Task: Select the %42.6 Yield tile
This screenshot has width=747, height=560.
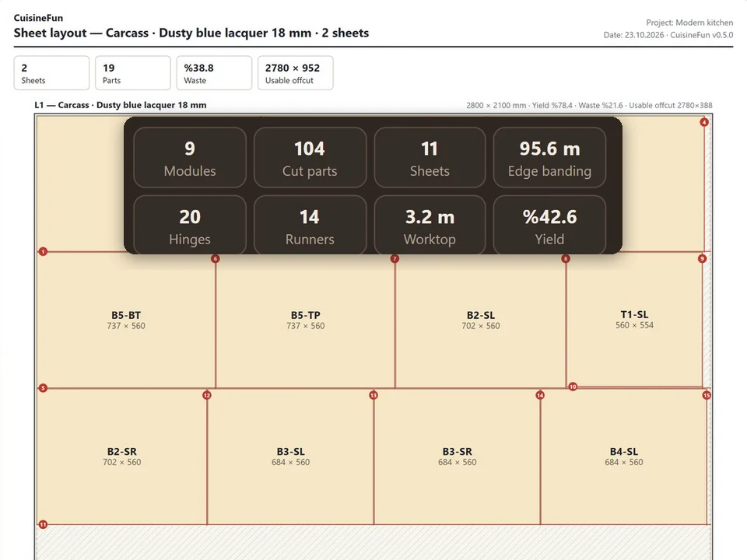Action: [549, 226]
